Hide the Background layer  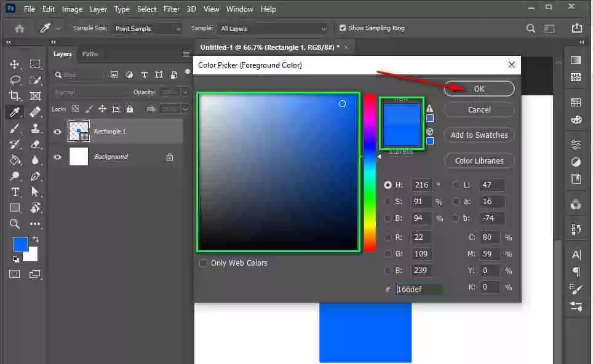tap(57, 157)
